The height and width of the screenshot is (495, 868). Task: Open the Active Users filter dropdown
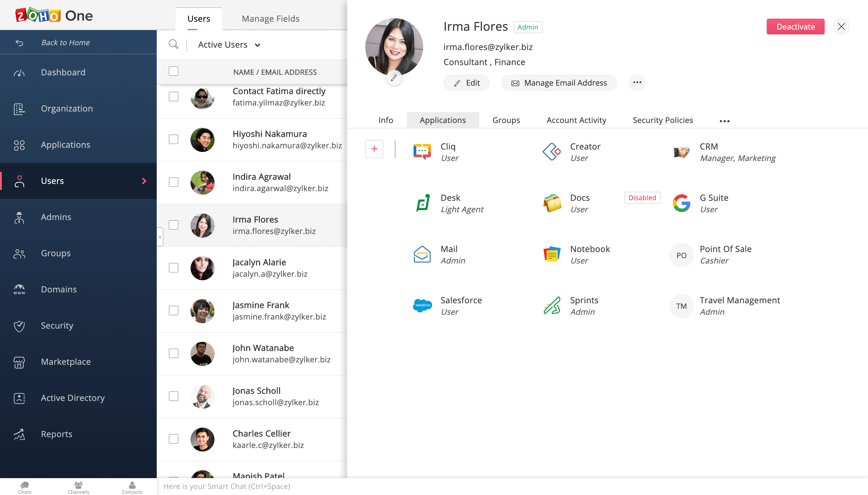[229, 45]
